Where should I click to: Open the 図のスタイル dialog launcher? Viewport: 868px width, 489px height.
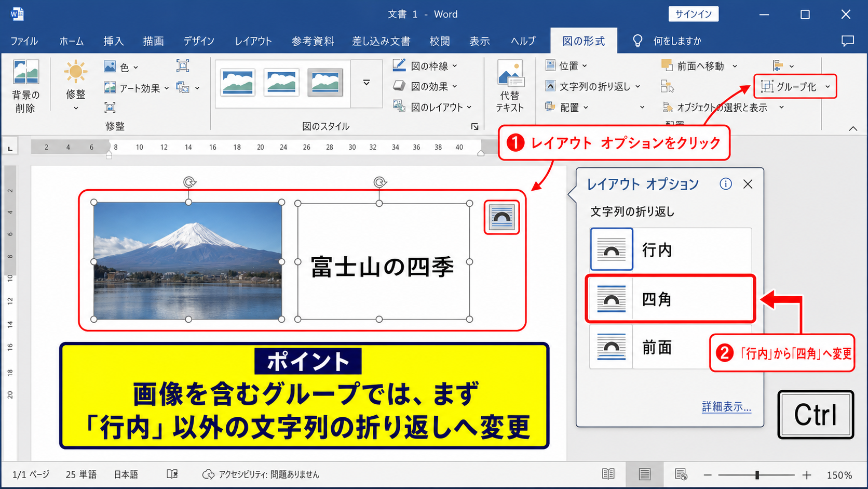click(x=474, y=126)
